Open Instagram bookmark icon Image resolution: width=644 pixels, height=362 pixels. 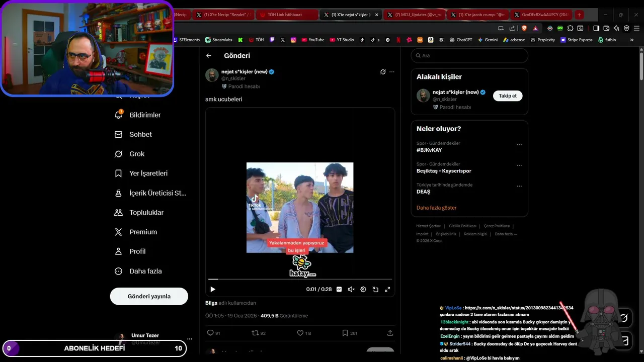[293, 40]
